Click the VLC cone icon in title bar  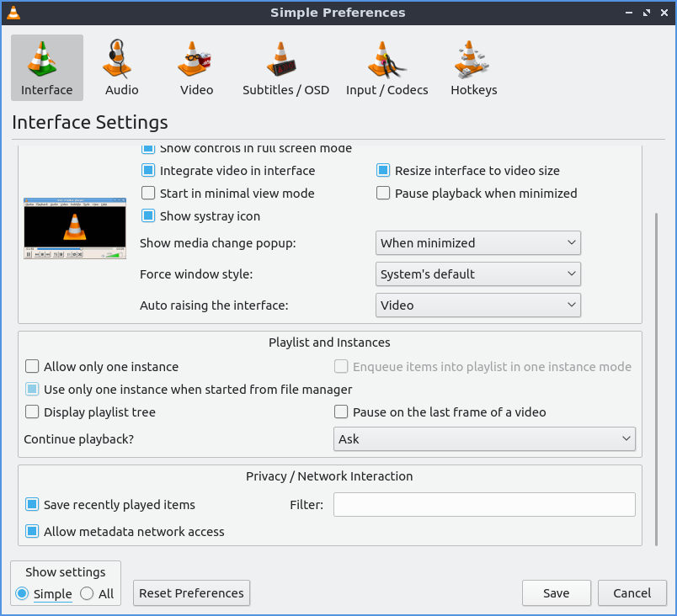(x=13, y=13)
